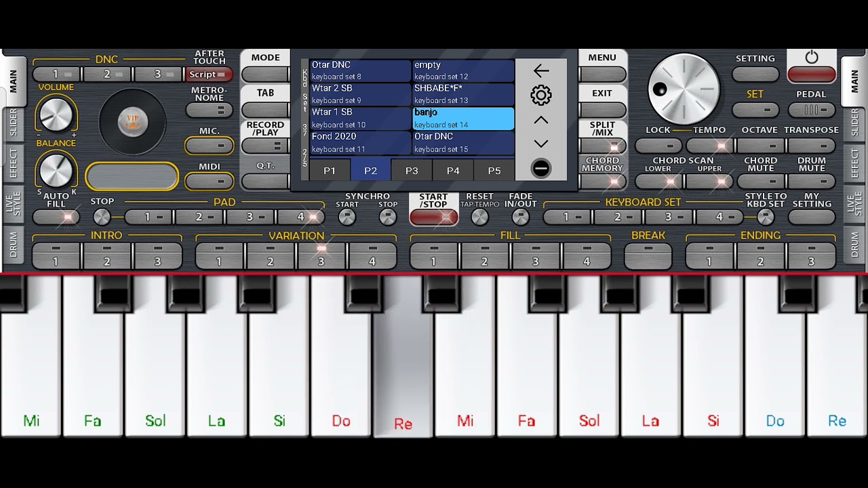Image resolution: width=868 pixels, height=488 pixels.
Task: Toggle Chord Scan Upper button
Action: point(709,181)
